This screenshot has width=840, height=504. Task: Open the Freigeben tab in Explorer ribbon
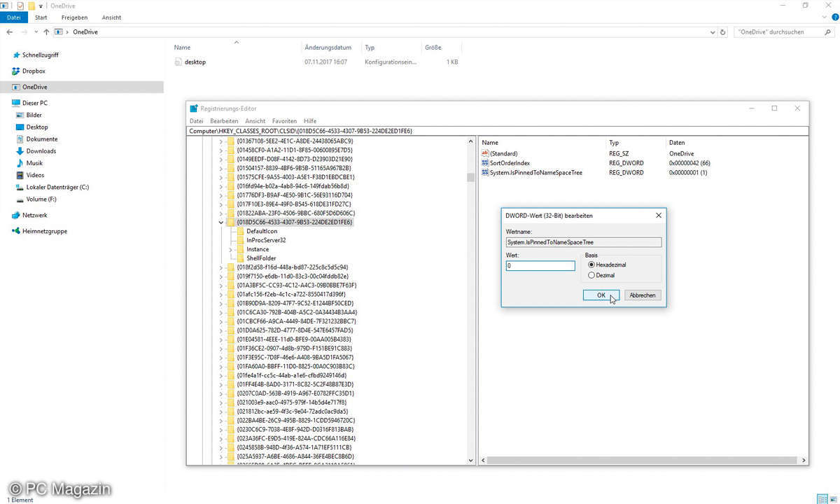74,17
